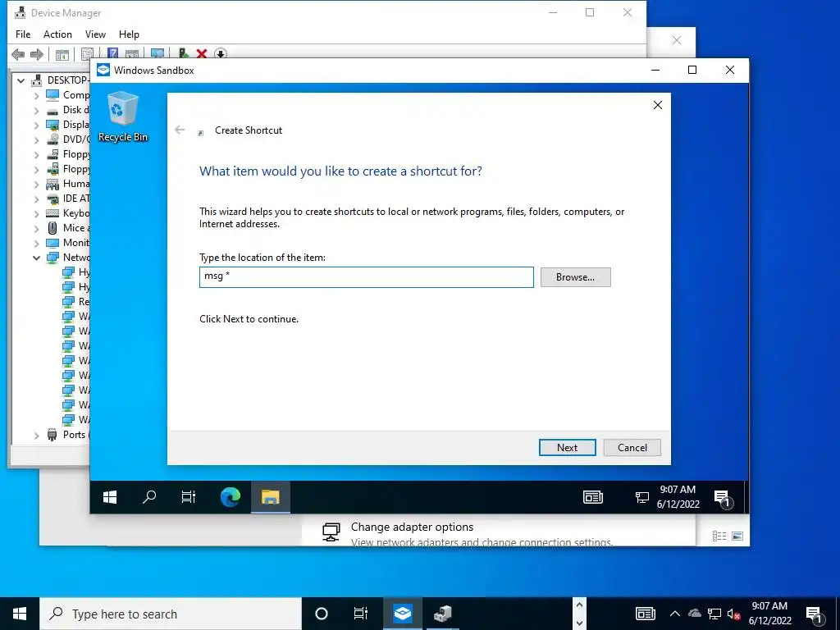Click the host OneDrive cloud tray icon
Screen dimensions: 840x630
pos(694,614)
